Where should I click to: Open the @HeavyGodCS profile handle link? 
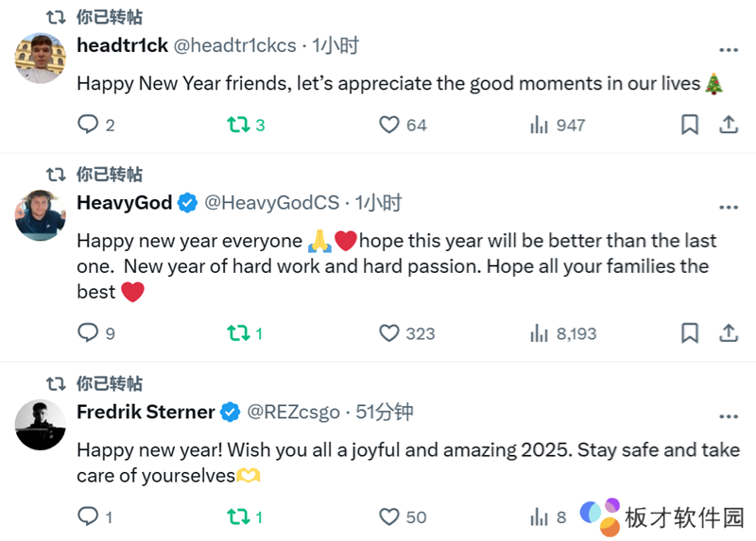(271, 203)
